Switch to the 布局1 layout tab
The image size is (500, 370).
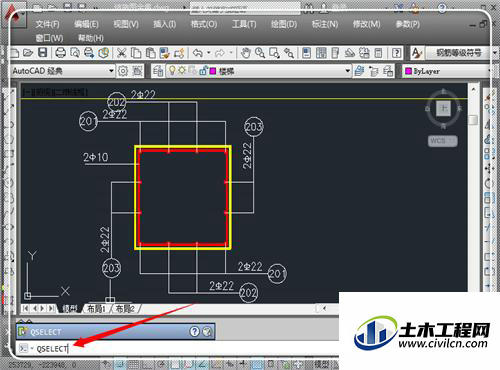point(96,309)
